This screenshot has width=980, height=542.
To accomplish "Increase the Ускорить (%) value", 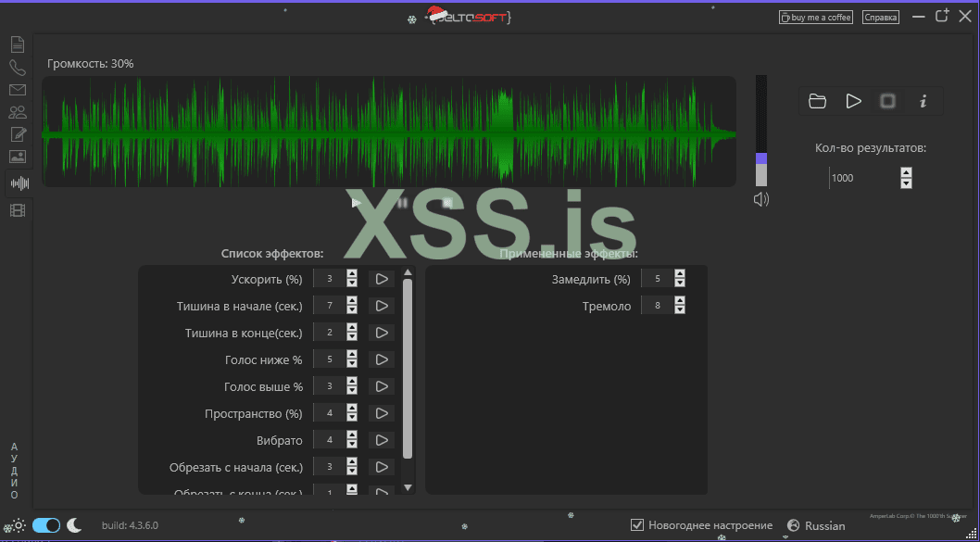I will click(352, 274).
